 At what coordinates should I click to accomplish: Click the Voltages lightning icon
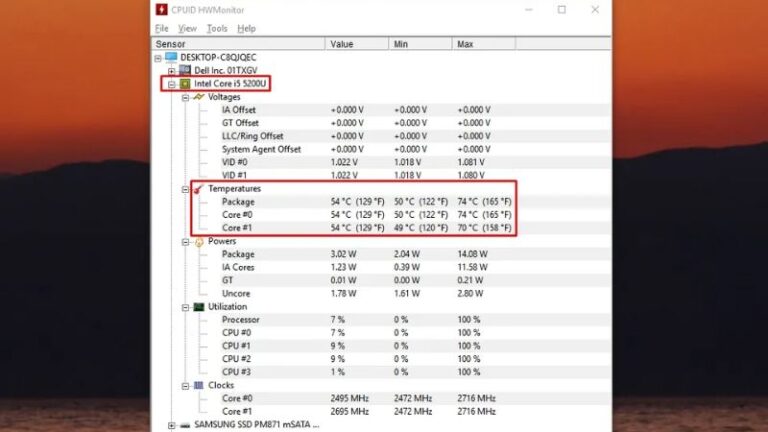[198, 97]
